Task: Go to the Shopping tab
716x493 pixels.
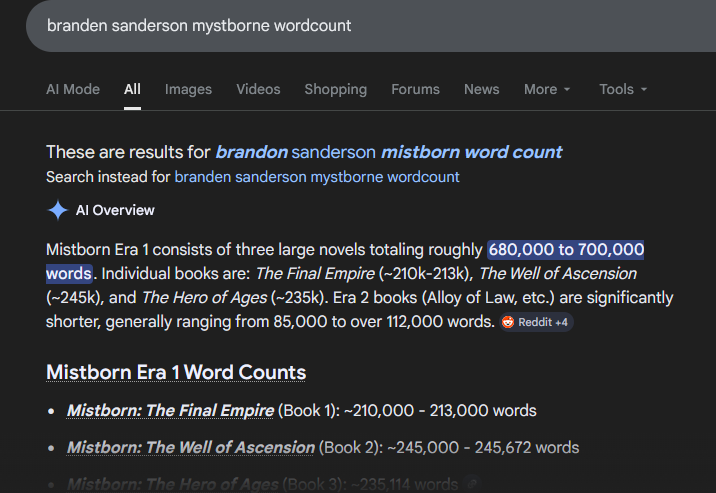Action: [x=336, y=89]
